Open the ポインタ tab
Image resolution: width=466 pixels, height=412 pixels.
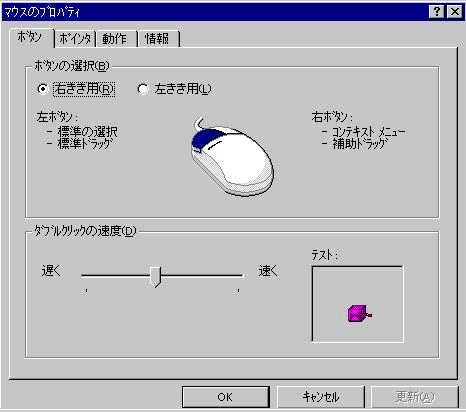[x=75, y=39]
